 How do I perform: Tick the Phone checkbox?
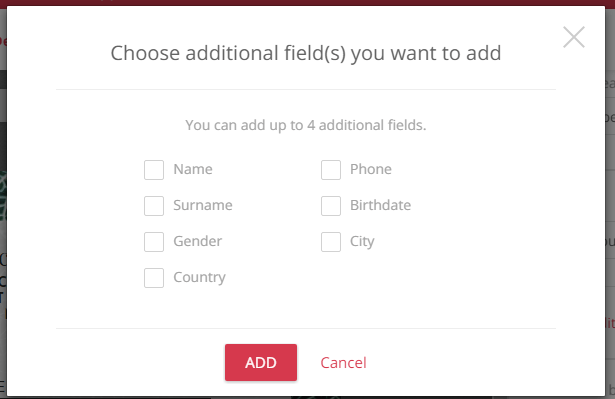(x=331, y=170)
